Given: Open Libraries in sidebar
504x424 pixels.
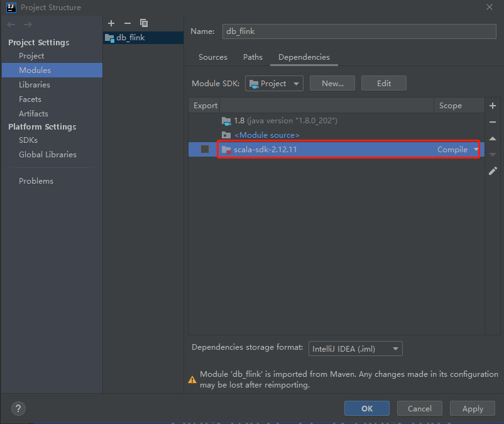Looking at the screenshot, I should pyautogui.click(x=35, y=85).
